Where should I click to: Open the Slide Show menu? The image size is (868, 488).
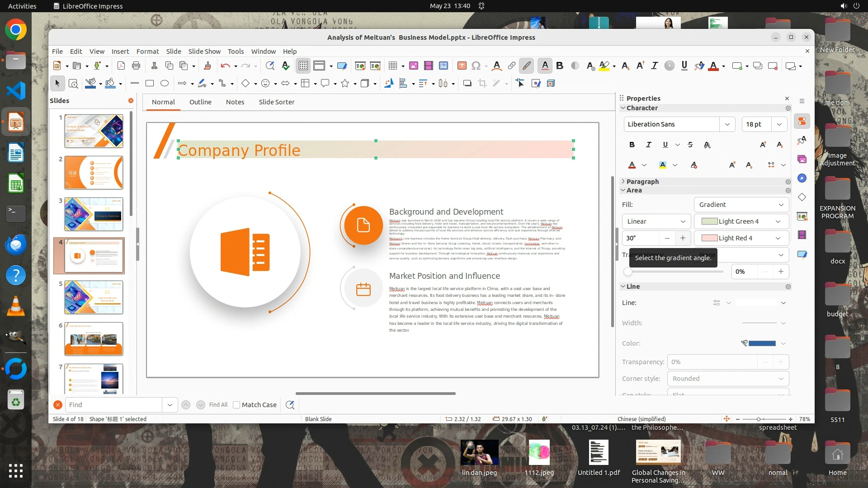(x=204, y=52)
